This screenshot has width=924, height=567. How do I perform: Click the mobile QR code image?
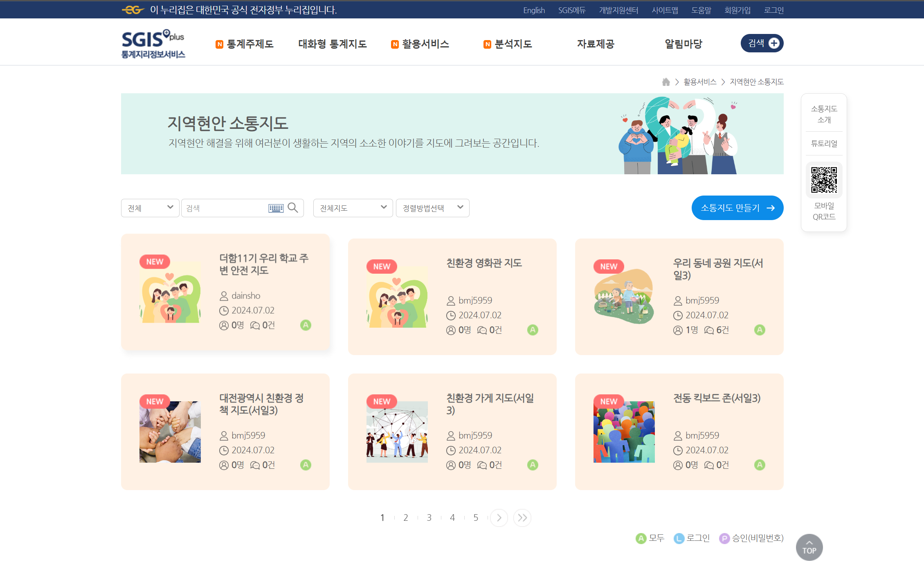(824, 180)
